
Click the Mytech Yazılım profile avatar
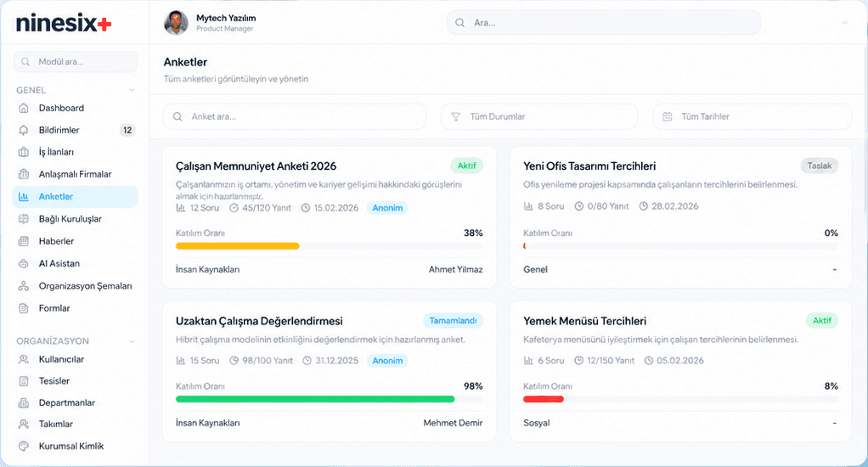click(176, 23)
